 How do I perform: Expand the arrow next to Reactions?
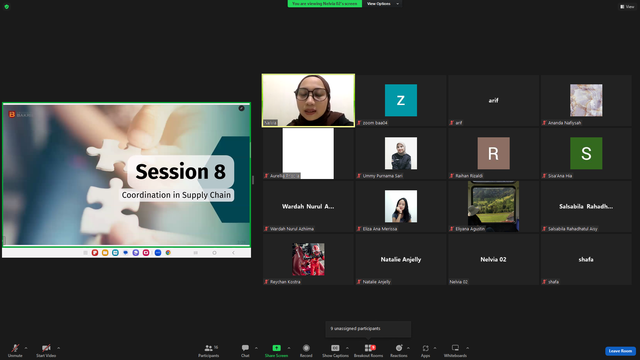[x=408, y=348]
